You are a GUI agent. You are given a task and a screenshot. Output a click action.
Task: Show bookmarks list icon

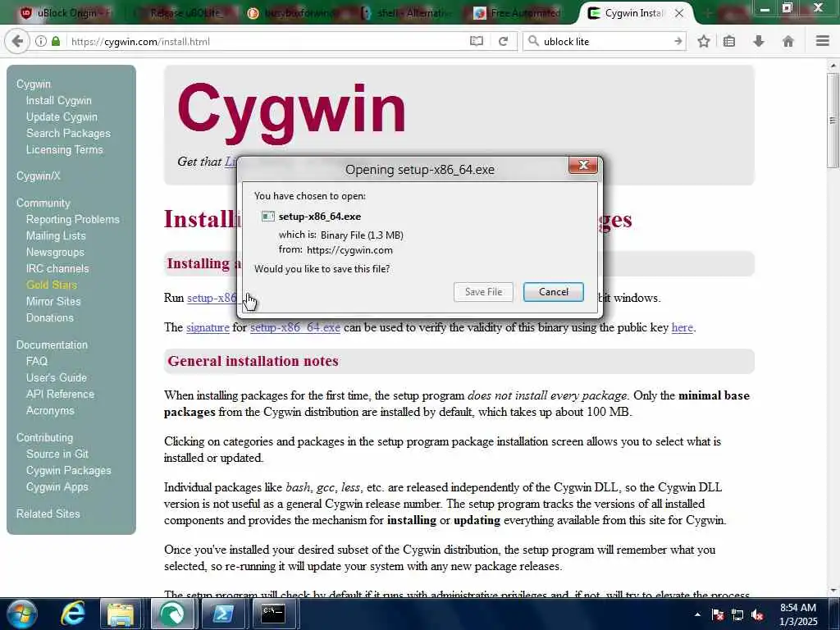tap(729, 41)
